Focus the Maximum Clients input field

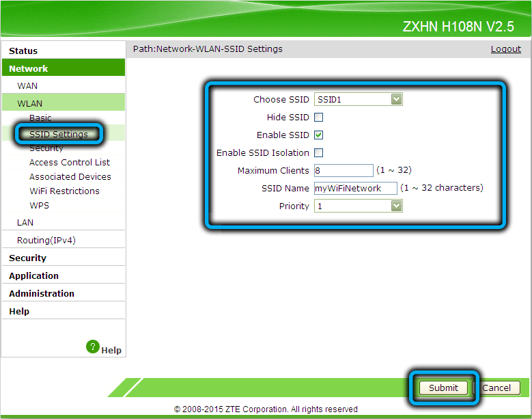pyautogui.click(x=344, y=170)
